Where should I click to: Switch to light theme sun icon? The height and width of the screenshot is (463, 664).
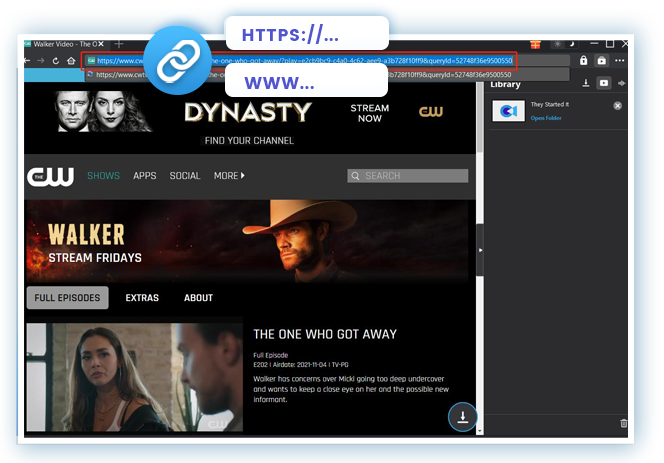(x=557, y=44)
